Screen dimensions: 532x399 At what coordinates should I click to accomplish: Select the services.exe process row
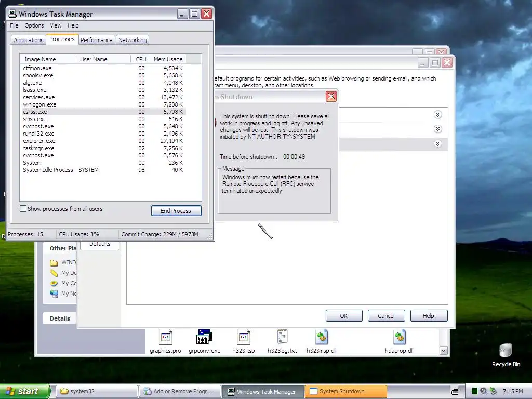pos(103,97)
